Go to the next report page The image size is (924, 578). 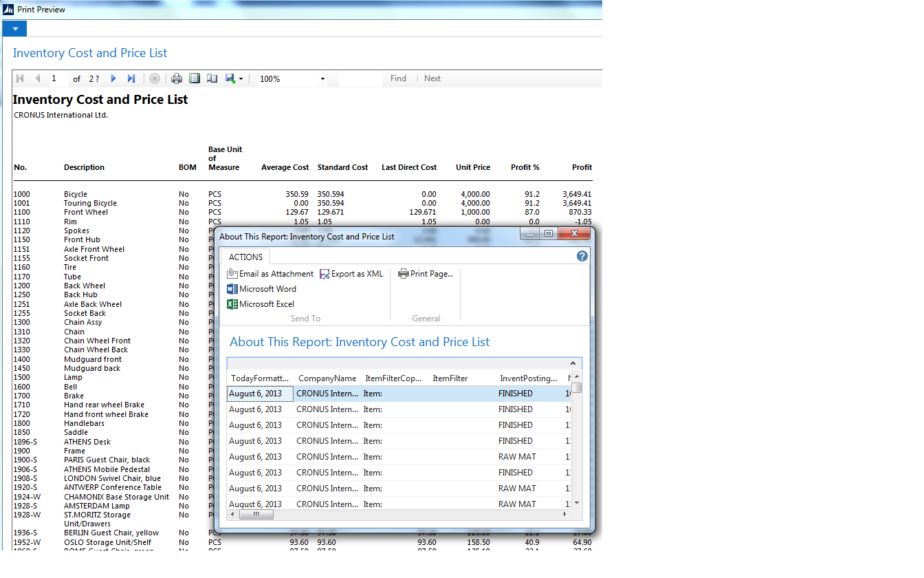coord(113,79)
